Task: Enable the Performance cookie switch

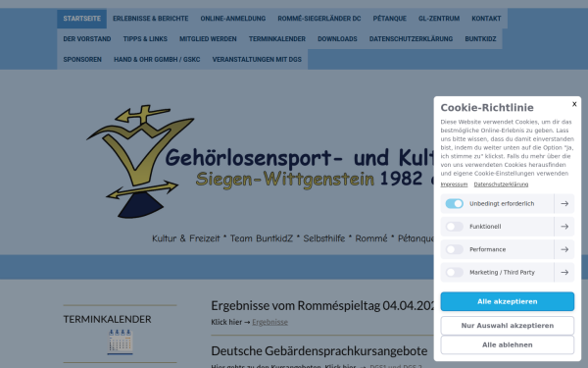Action: 455,249
